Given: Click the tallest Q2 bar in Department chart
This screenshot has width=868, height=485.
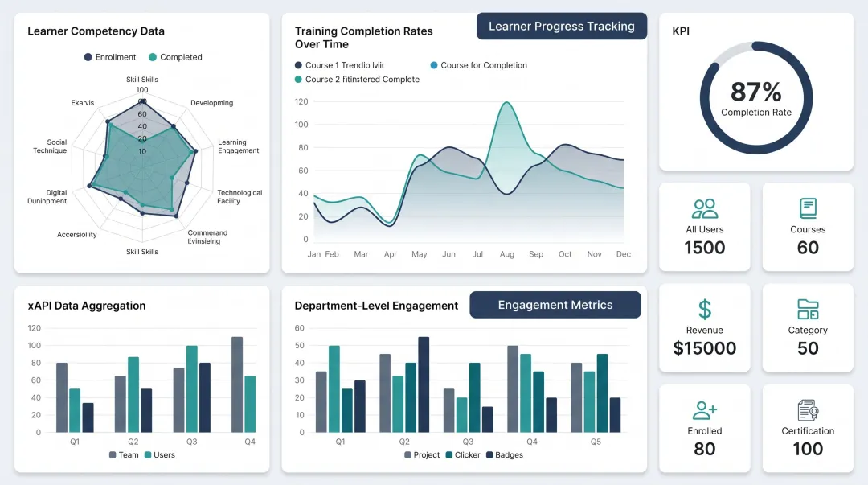Looking at the screenshot, I should pos(424,384).
